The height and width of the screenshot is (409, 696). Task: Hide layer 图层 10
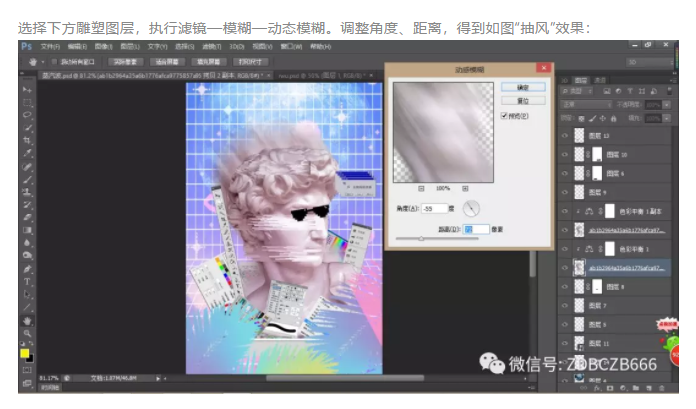[565, 155]
